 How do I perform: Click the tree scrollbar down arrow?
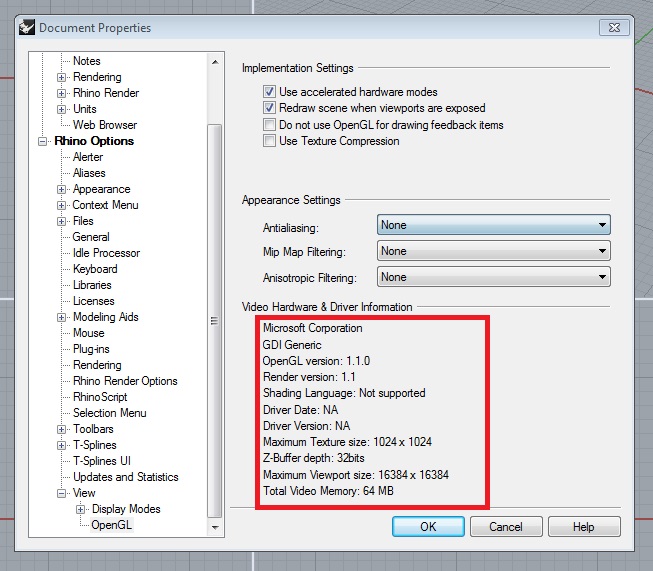tap(215, 527)
